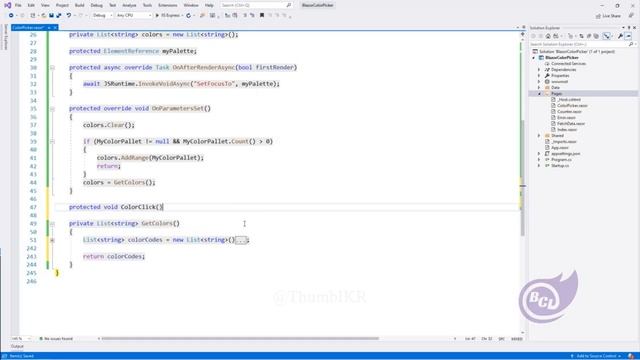Click the Navigate Backward toolbar icon

[x=11, y=16]
